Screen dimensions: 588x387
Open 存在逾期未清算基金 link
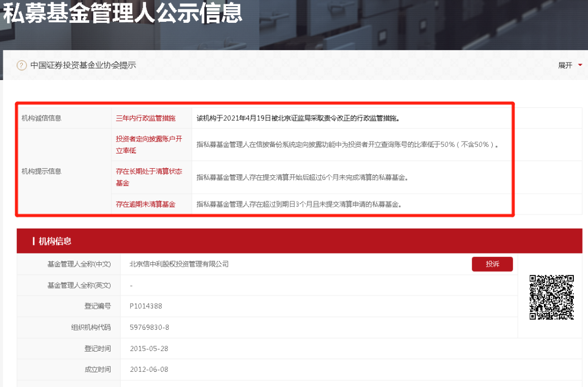tap(145, 204)
